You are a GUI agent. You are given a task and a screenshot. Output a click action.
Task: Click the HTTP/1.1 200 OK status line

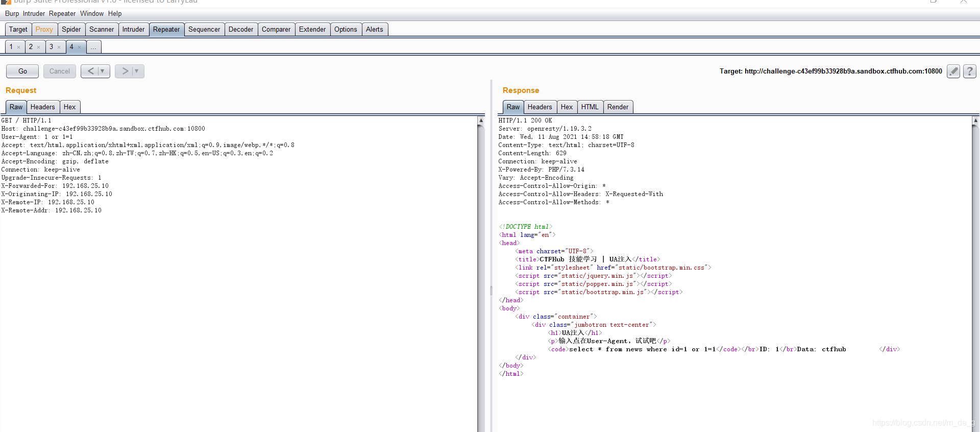point(525,121)
